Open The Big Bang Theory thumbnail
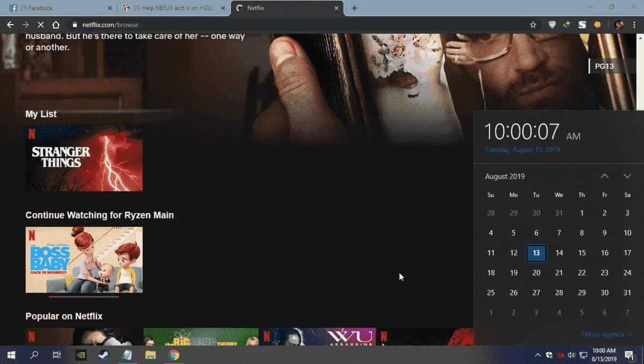Viewport: 644px width, 364px height. click(201, 337)
